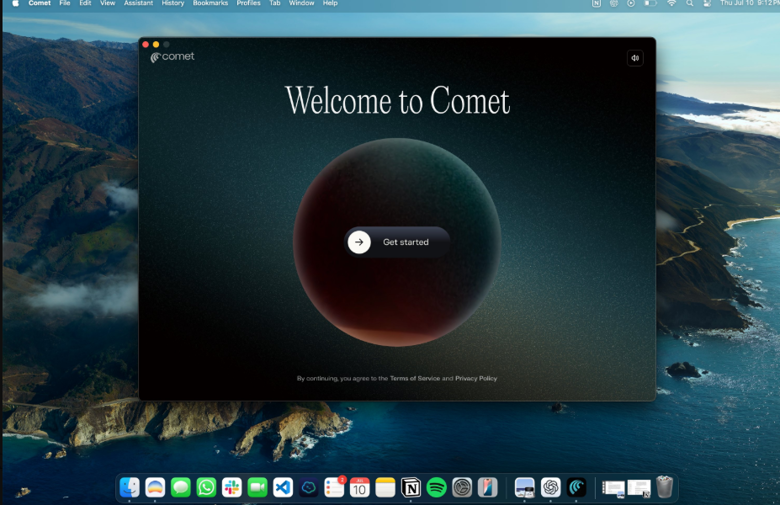Mute the welcome screen sound

click(635, 58)
